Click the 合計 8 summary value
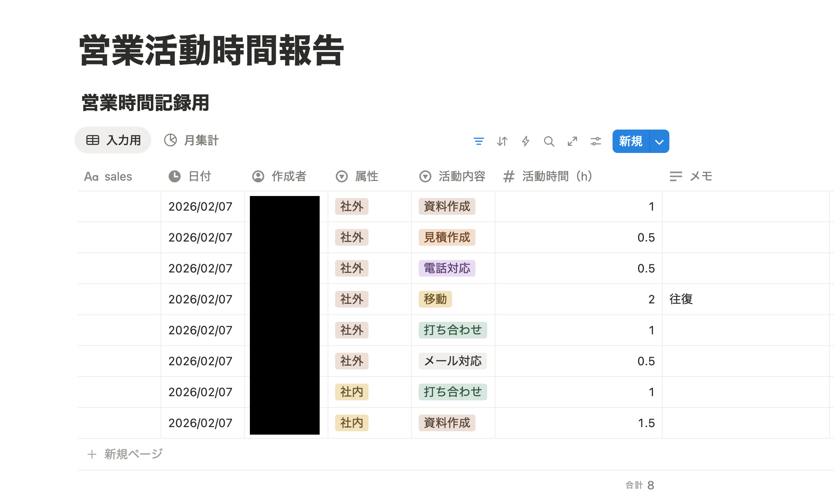Viewport: 834px width, 504px height. click(x=638, y=485)
